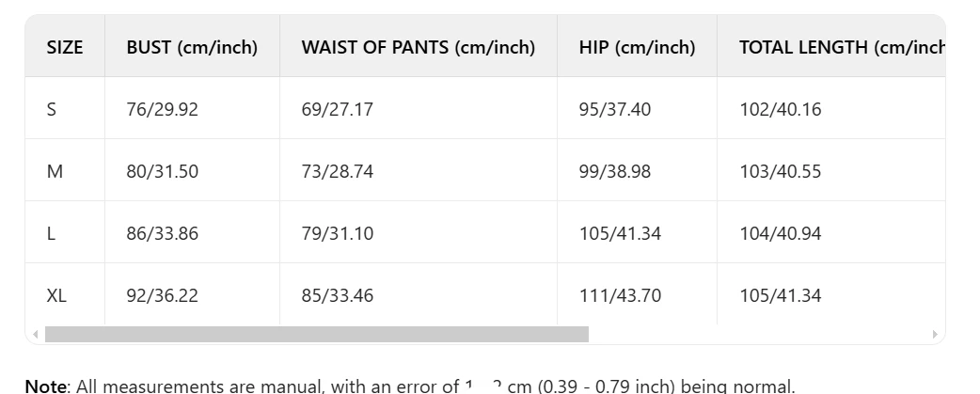Click the right scroll arrow of table
Image resolution: width=980 pixels, height=394 pixels.
coord(935,334)
